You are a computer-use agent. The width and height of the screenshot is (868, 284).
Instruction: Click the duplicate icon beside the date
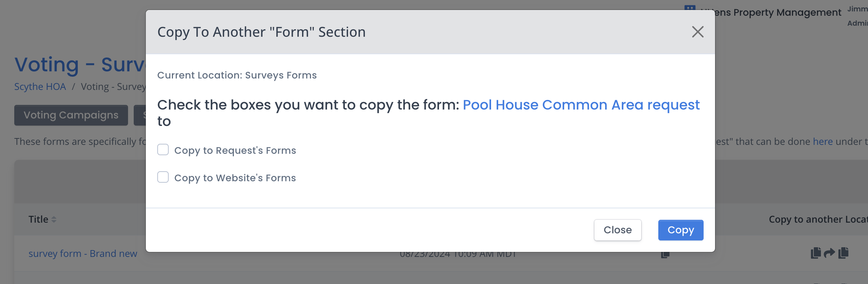(665, 254)
